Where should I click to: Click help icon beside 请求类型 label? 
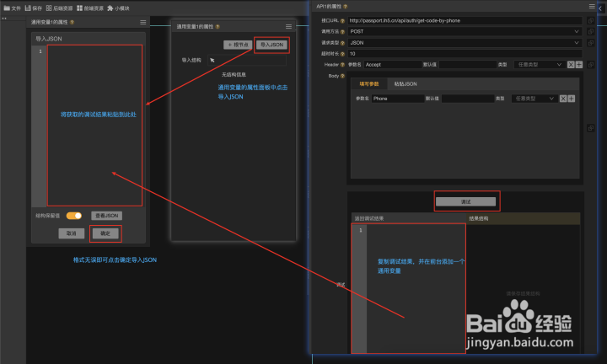pos(342,43)
